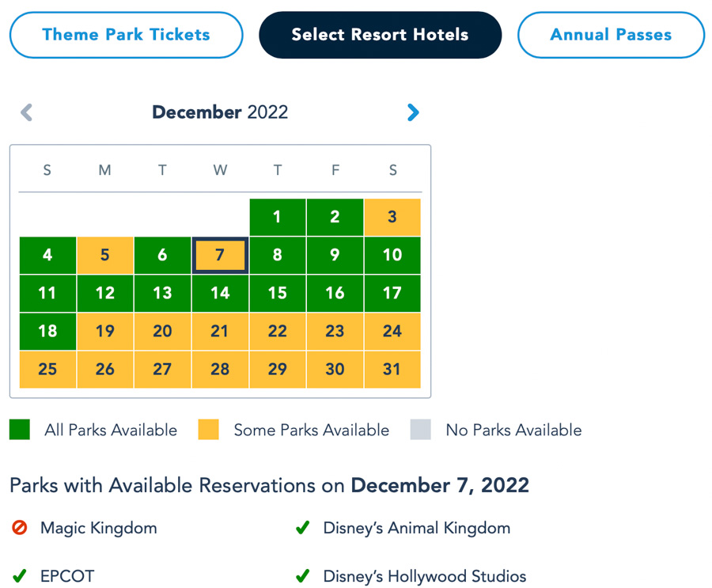The image size is (712, 588).
Task: Select December 1 on the calendar
Action: coord(277,217)
